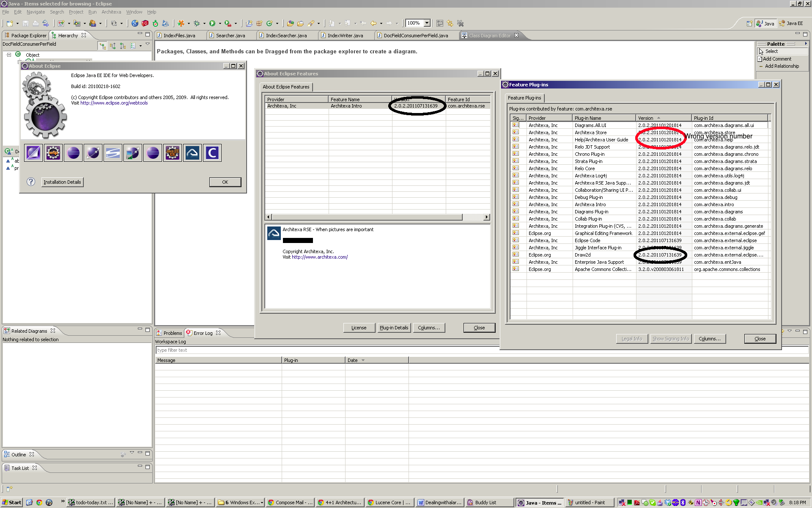Click the Show Type Hierarchy icon
The image size is (812, 508).
click(103, 46)
